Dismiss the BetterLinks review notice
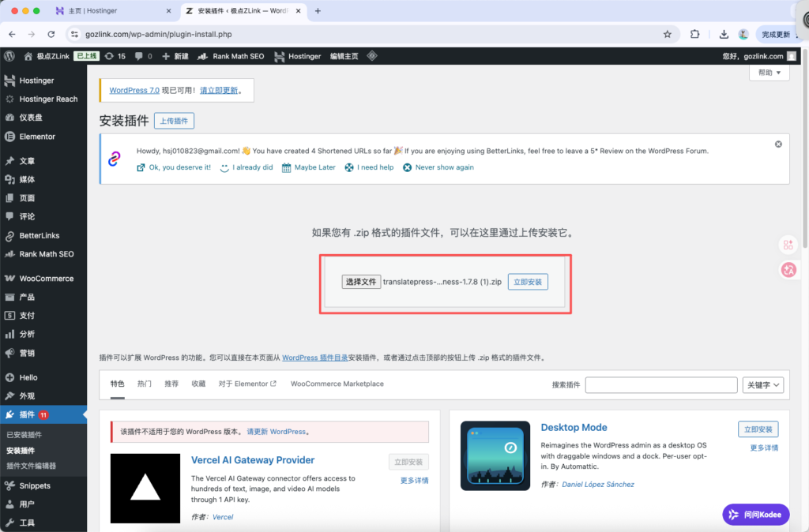809x532 pixels. (x=778, y=144)
